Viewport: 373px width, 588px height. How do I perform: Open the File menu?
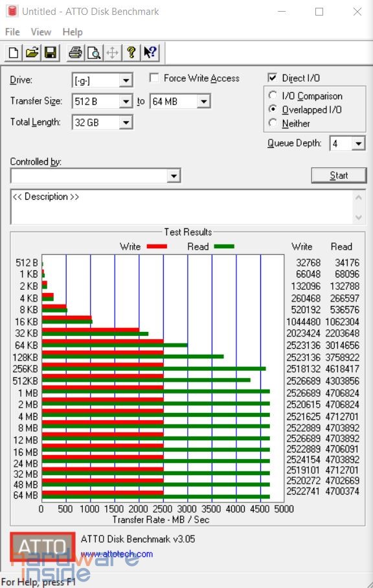[12, 32]
